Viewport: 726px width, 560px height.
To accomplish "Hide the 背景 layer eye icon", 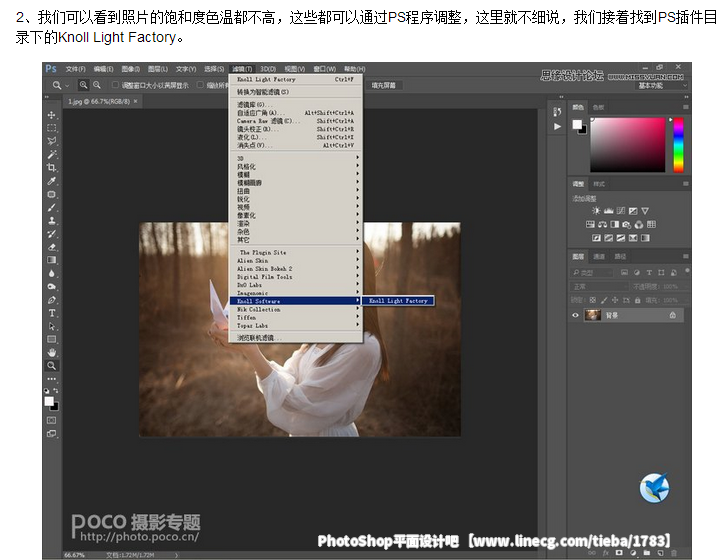I will pyautogui.click(x=575, y=315).
